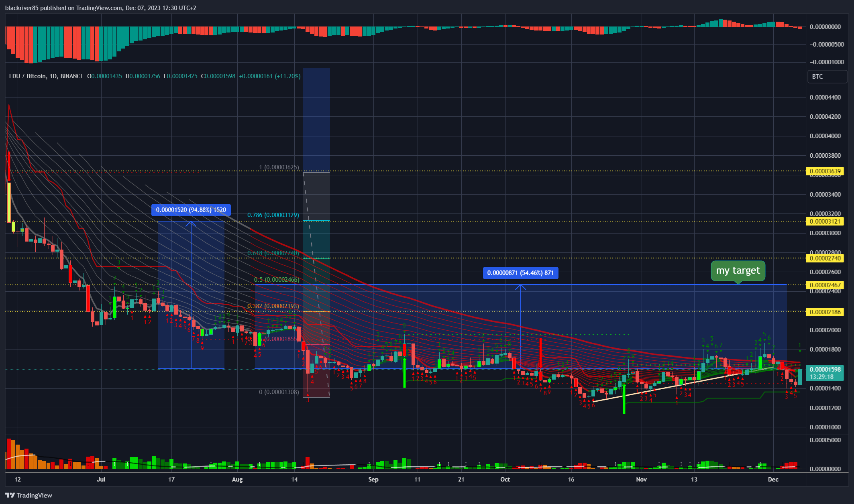This screenshot has width=854, height=504.
Task: Click the -0.00001000 indicator axis value
Action: point(827,62)
